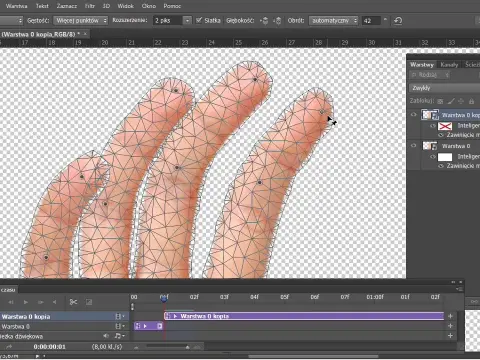Expand the Rozszerzenie dropdown arrow
The height and width of the screenshot is (360, 480).
[188, 21]
